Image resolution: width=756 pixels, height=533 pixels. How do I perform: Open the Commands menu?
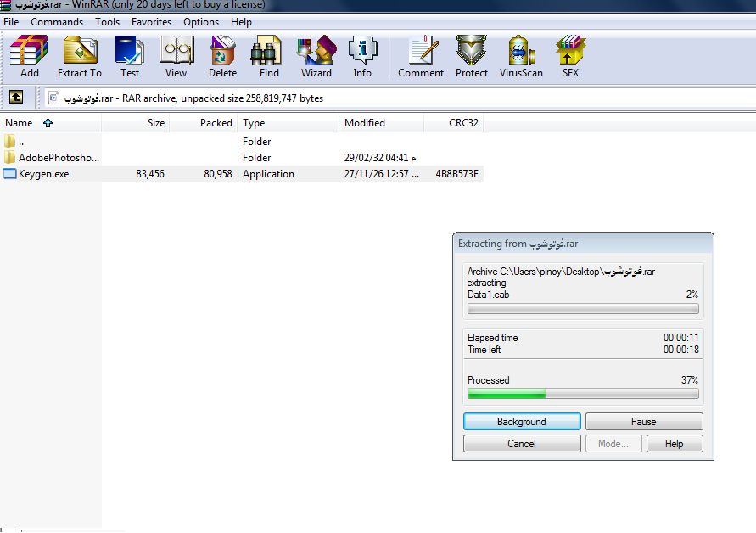57,22
